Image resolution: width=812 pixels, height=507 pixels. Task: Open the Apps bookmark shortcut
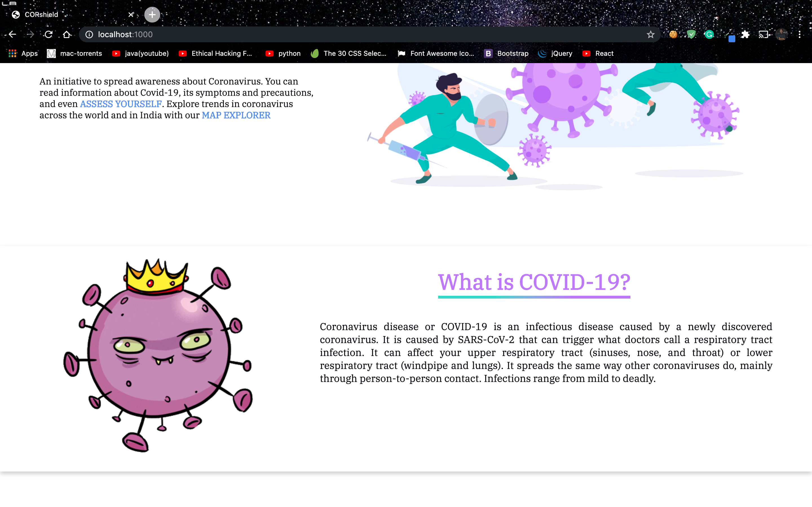point(23,54)
